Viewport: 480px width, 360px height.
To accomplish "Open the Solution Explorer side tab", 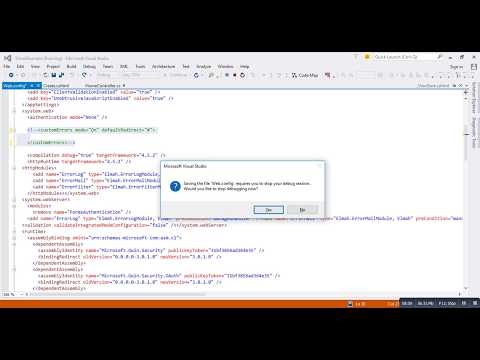I will (x=474, y=99).
